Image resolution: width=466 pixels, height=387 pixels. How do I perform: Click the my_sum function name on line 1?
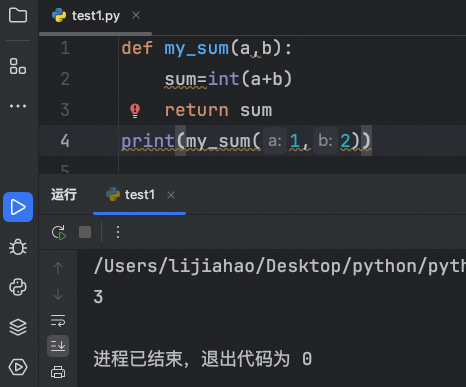tap(197, 49)
